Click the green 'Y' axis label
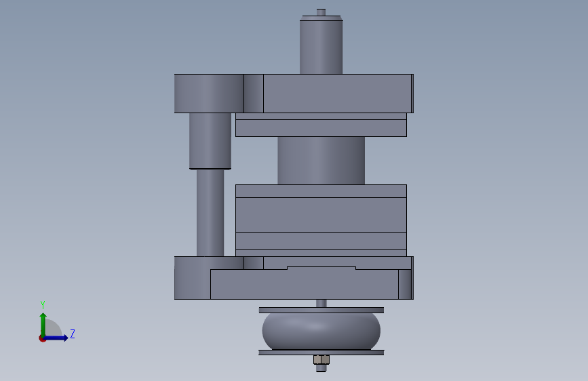 tap(43, 304)
